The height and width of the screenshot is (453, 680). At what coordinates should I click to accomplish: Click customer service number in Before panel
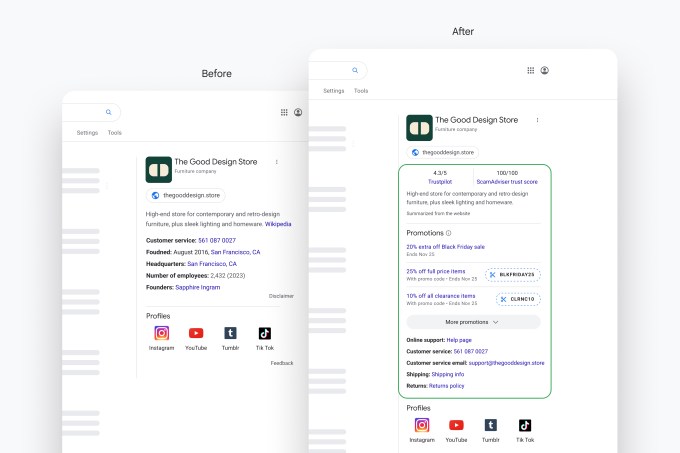pos(217,240)
